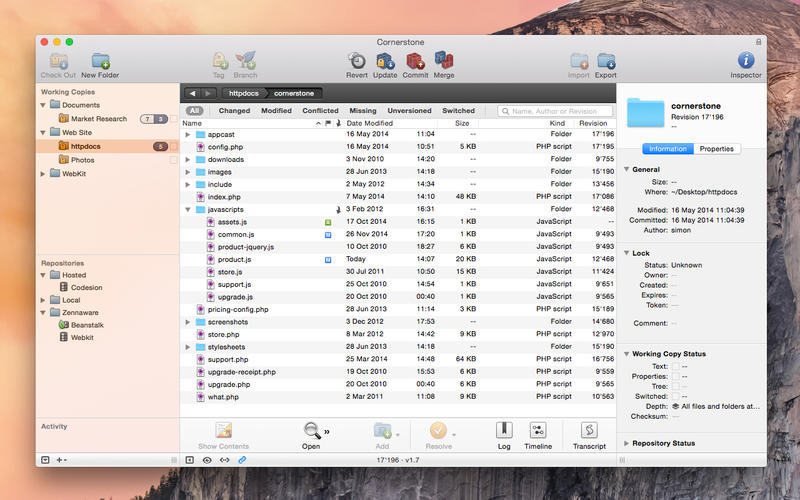Click the link icon in status bar
The width and height of the screenshot is (800, 500).
(x=242, y=460)
